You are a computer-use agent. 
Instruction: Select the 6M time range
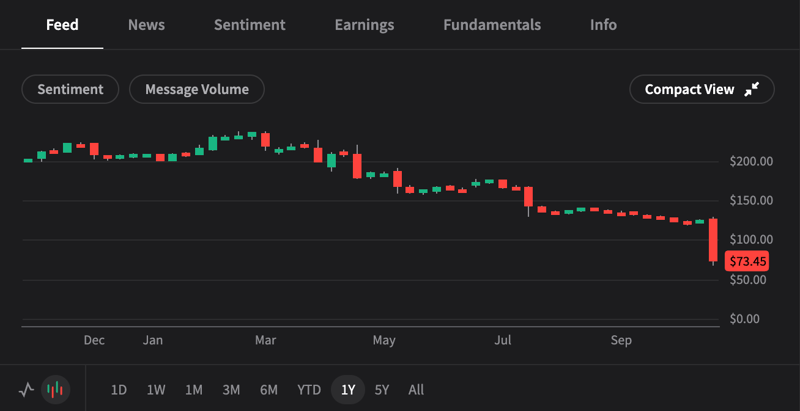click(x=269, y=390)
